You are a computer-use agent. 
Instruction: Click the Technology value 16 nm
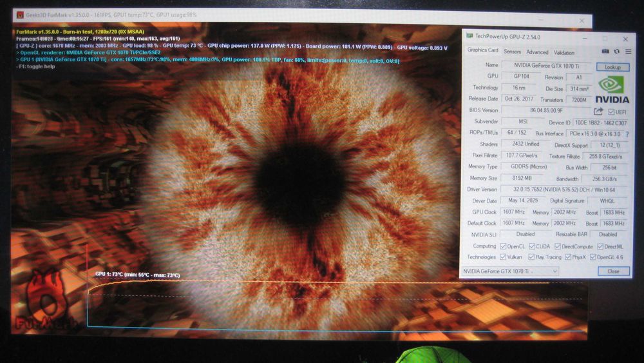518,88
